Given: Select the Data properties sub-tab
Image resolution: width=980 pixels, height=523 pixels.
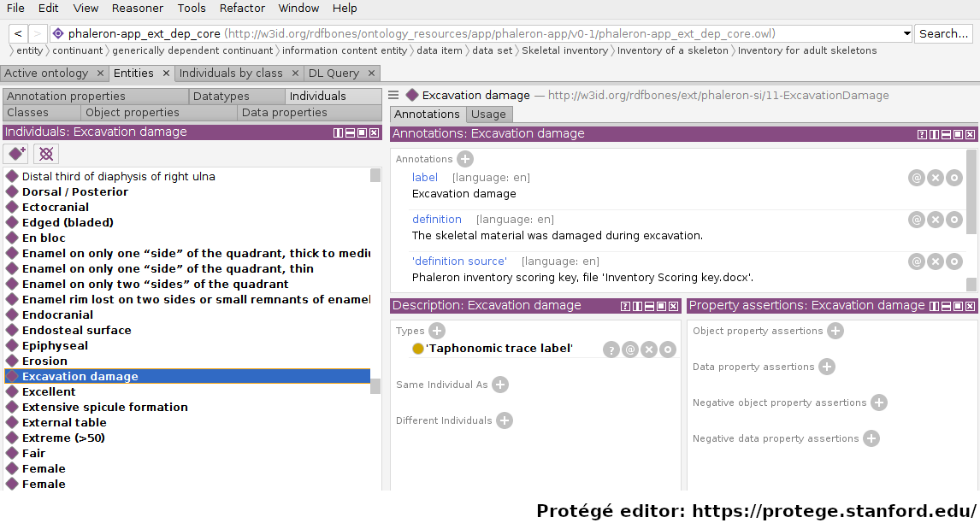Looking at the screenshot, I should coord(310,113).
